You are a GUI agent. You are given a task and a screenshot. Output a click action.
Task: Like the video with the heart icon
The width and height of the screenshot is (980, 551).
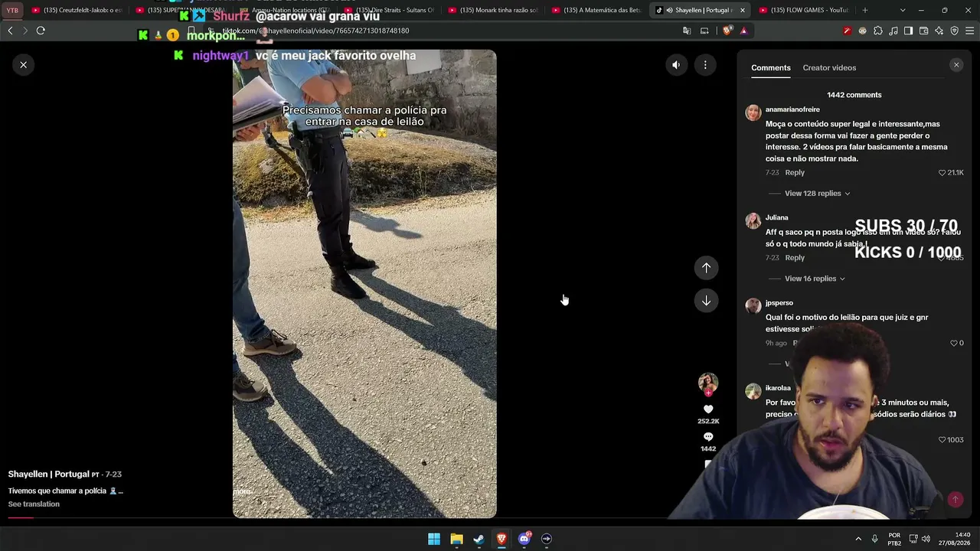pyautogui.click(x=708, y=409)
